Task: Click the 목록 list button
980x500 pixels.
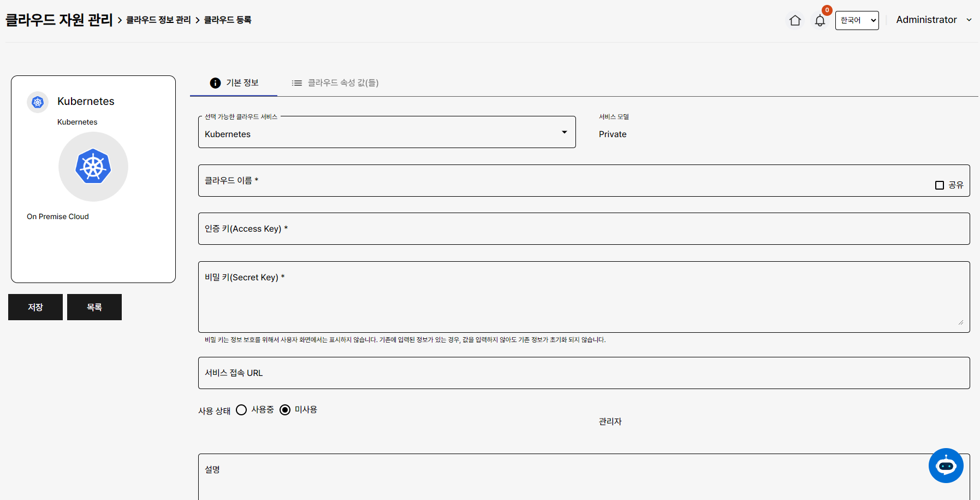Action: [94, 307]
